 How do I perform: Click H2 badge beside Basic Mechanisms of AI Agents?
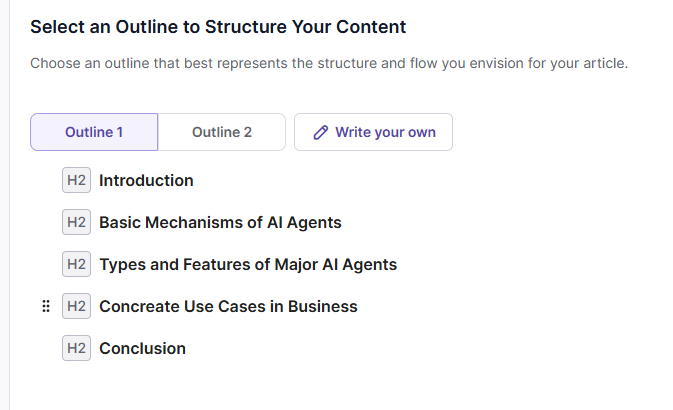[76, 223]
